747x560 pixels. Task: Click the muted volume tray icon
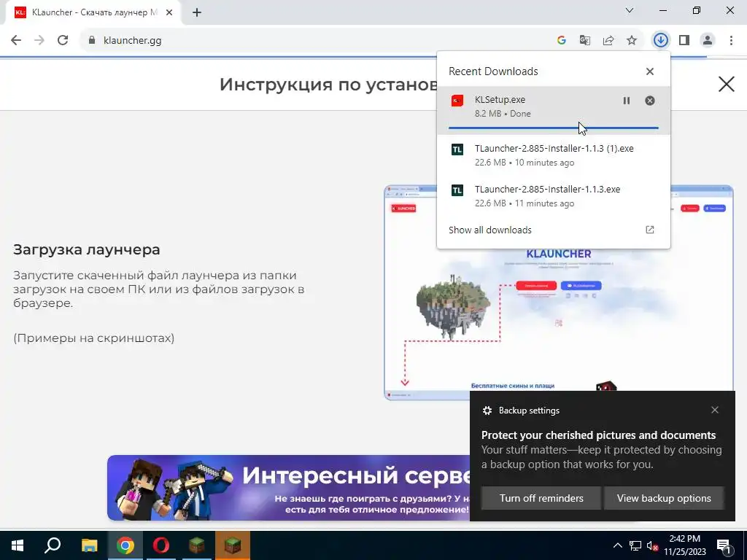653,545
